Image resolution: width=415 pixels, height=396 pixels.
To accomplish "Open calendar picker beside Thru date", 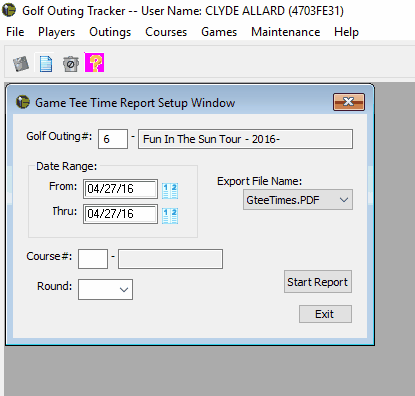I will 170,216.
